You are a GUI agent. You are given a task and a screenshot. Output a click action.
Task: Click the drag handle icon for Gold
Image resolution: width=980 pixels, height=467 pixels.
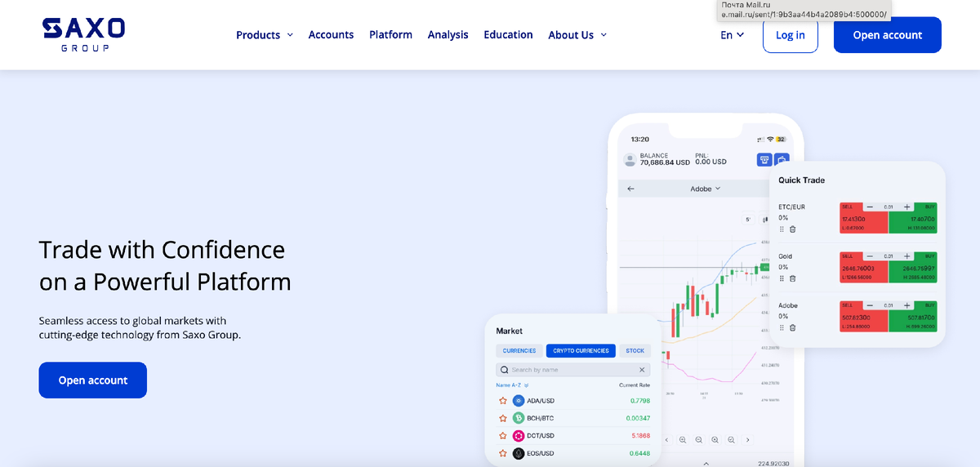(x=782, y=278)
